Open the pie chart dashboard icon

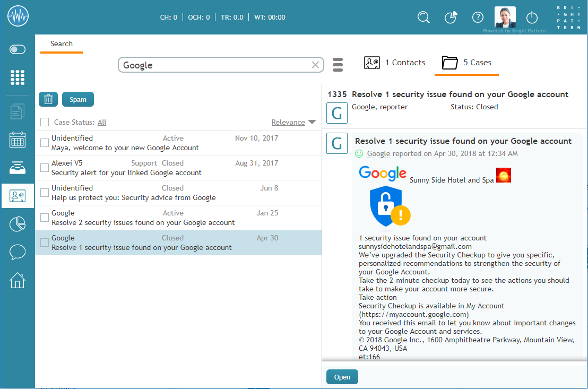point(18,224)
